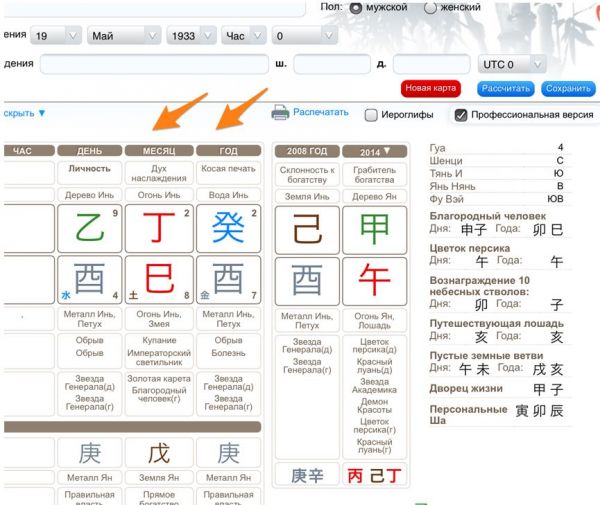Click the Распечатать link
This screenshot has height=505, width=600.
(x=321, y=112)
